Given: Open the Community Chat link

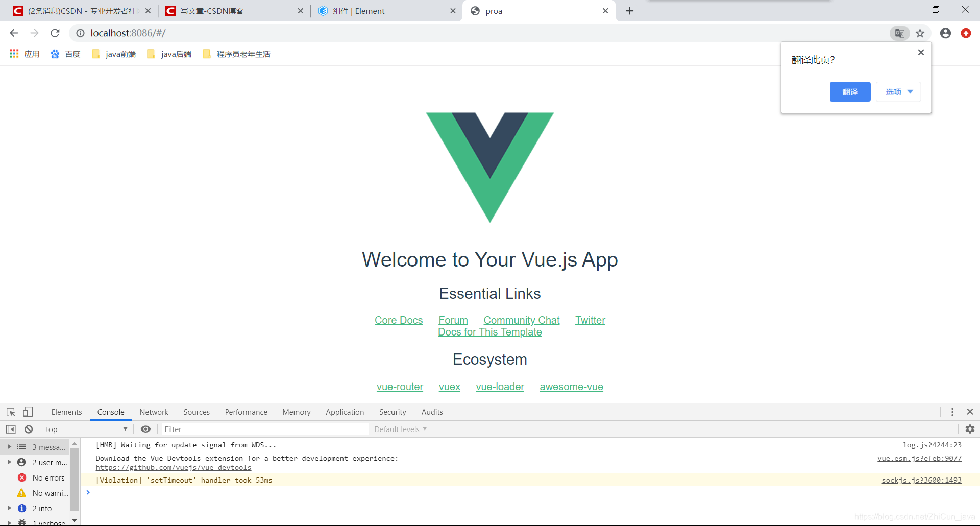Looking at the screenshot, I should (x=522, y=320).
